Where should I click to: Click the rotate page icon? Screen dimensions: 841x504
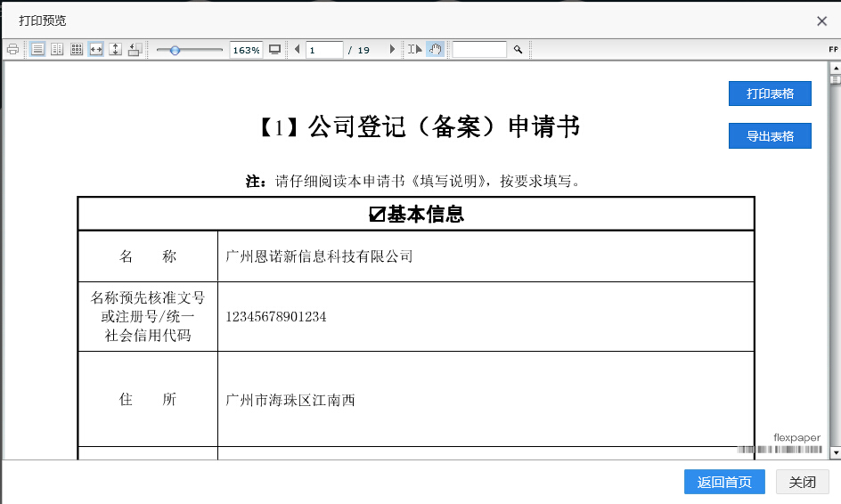coord(135,49)
